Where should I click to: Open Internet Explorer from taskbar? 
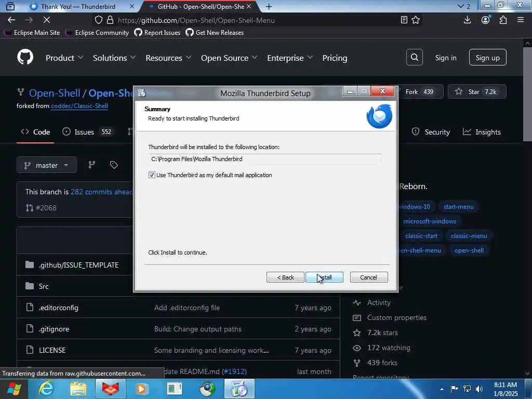click(x=46, y=389)
